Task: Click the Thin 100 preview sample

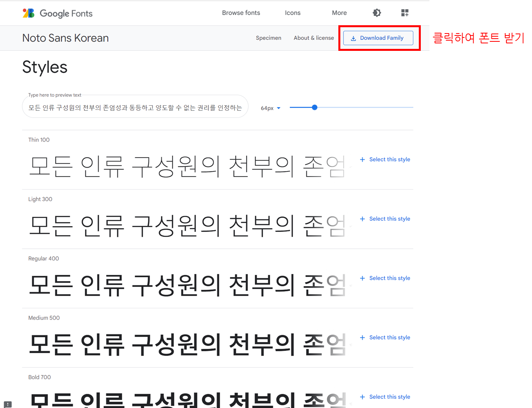Action: (x=188, y=166)
